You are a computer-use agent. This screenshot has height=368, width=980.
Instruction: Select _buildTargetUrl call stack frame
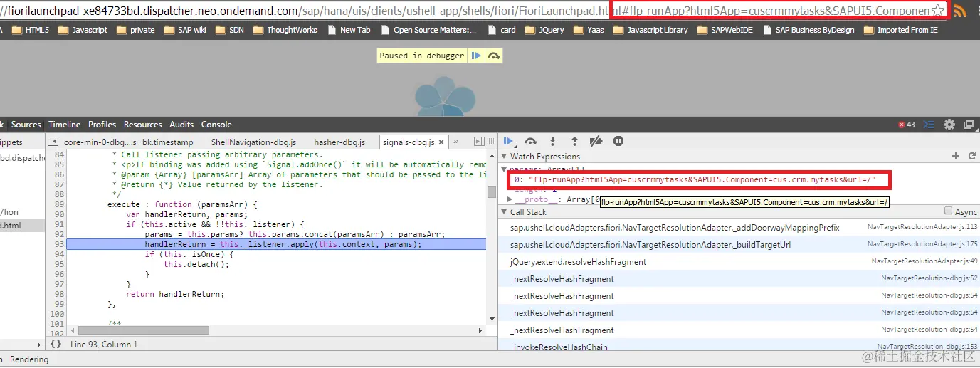(x=650, y=244)
